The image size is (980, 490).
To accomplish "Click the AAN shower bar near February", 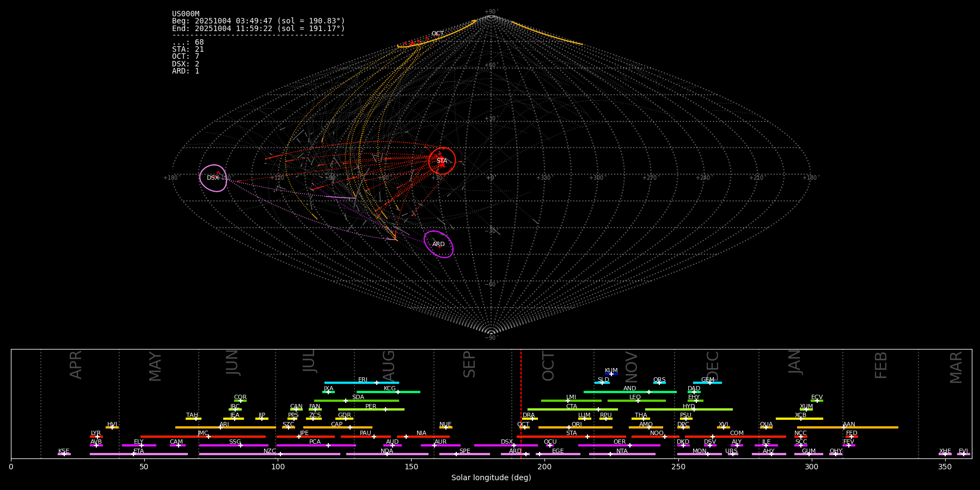I will coord(847,427).
